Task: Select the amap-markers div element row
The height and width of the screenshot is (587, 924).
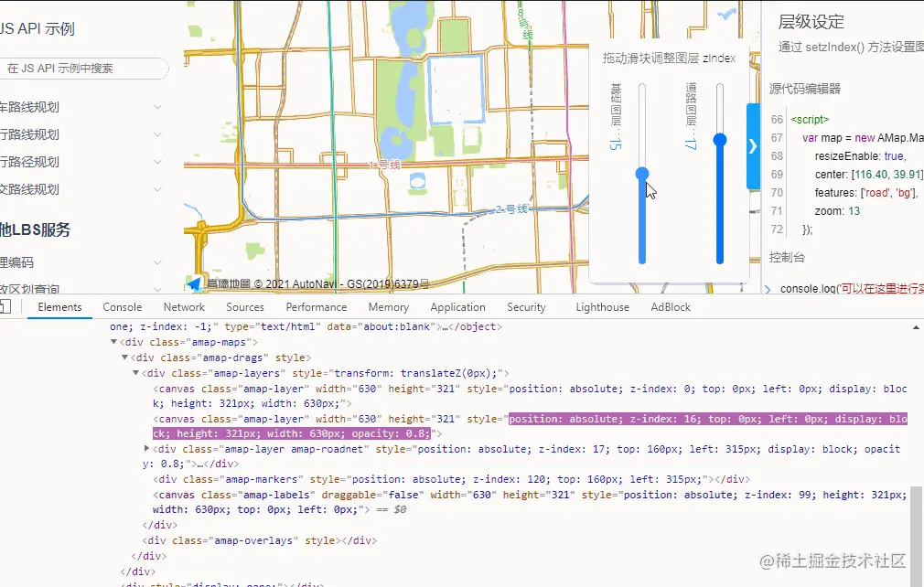Action: (x=451, y=479)
